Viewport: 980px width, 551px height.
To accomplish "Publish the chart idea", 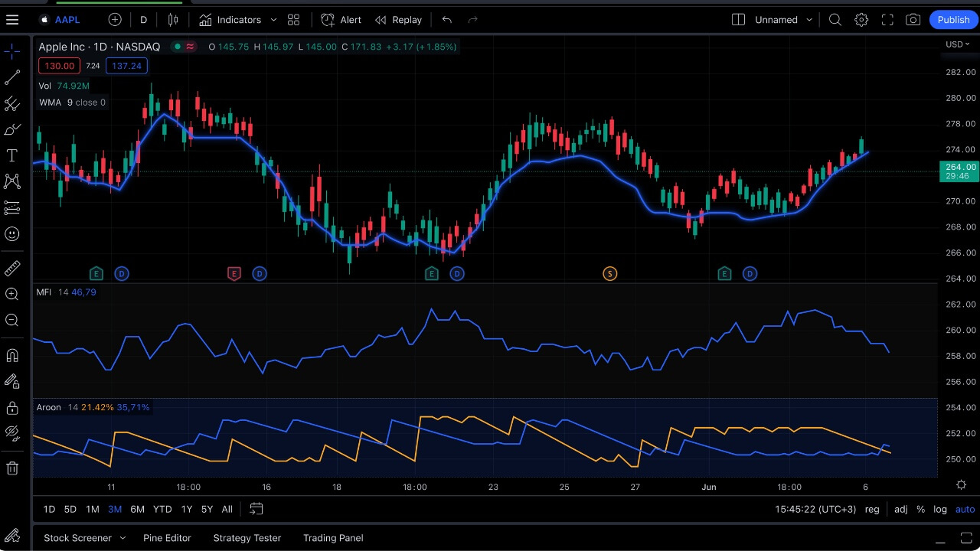I will [x=953, y=20].
